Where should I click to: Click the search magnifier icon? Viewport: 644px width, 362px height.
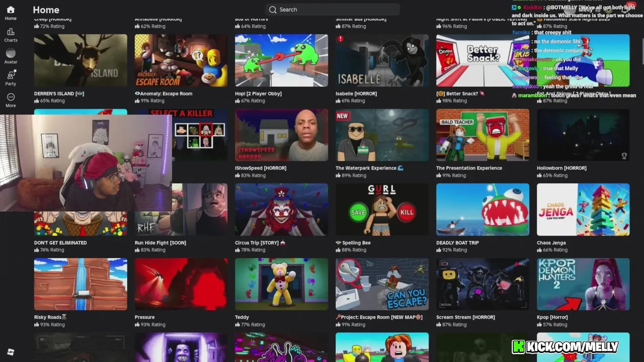[x=273, y=10]
